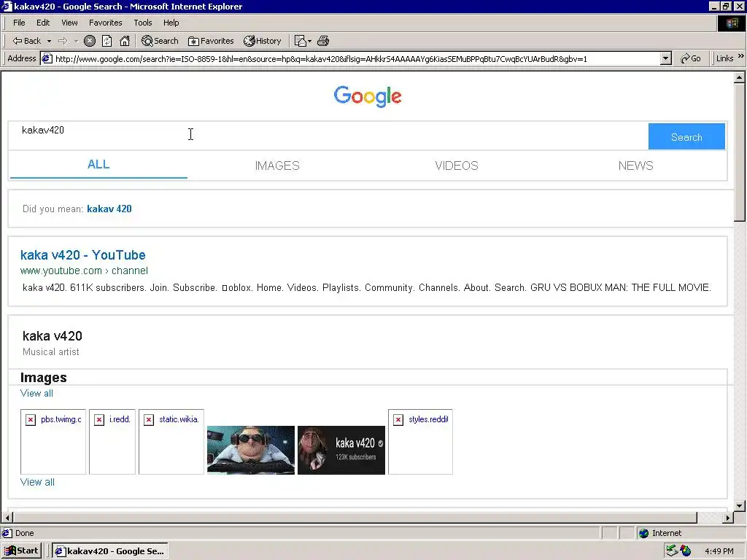
Task: Switch to the NEWS tab
Action: pyautogui.click(x=635, y=166)
